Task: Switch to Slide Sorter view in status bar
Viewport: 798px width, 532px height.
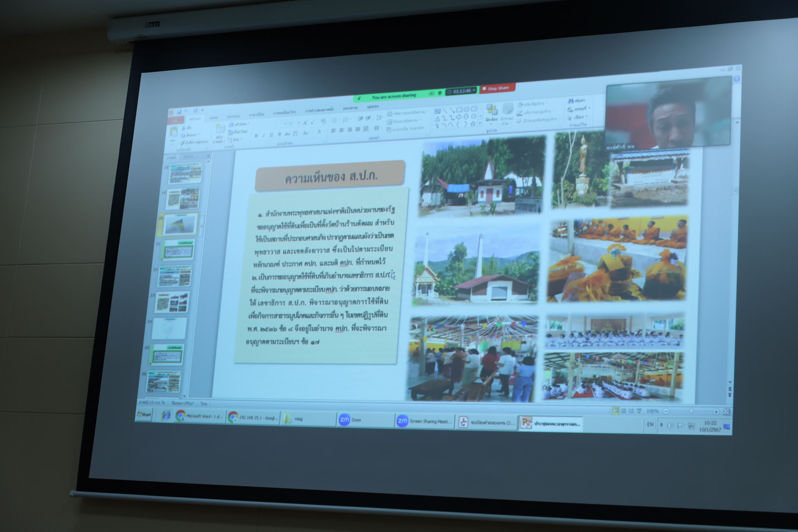Action: click(623, 411)
